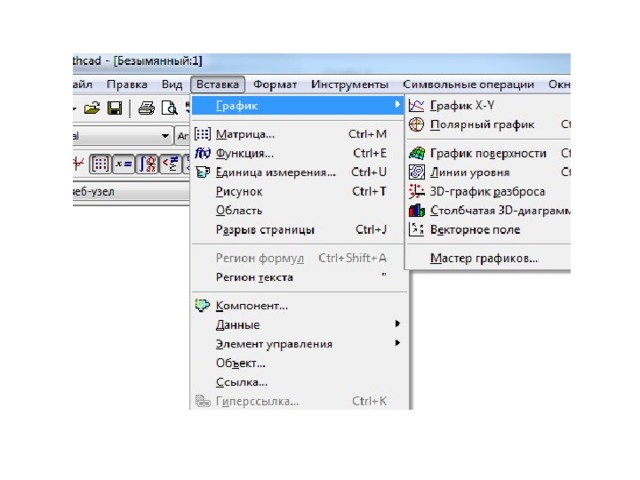Screen dimensions: 640x480
Task: Click the Print toolbar icon
Action: pos(146,108)
